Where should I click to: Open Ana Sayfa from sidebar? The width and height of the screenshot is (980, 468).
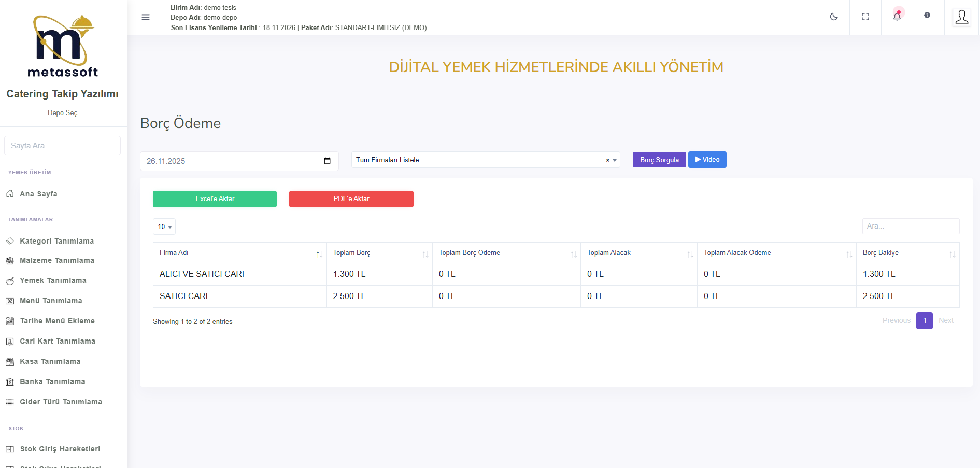pyautogui.click(x=38, y=194)
